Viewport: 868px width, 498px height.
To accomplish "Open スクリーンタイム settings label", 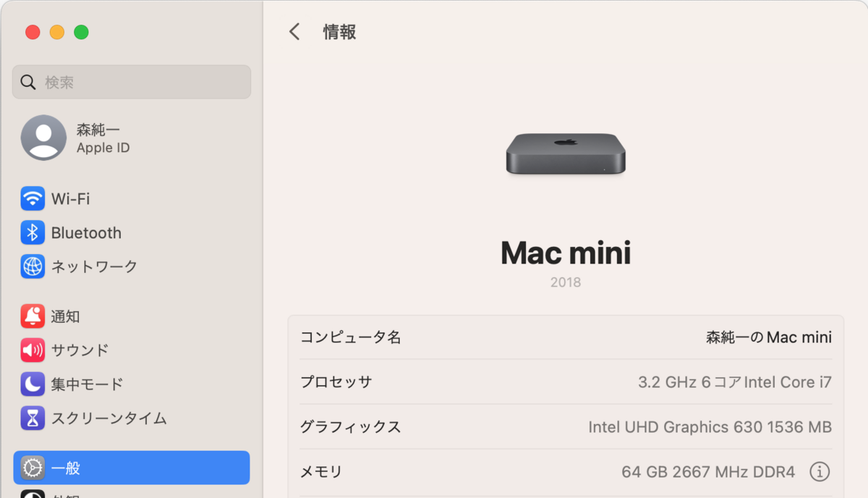I will click(x=109, y=418).
